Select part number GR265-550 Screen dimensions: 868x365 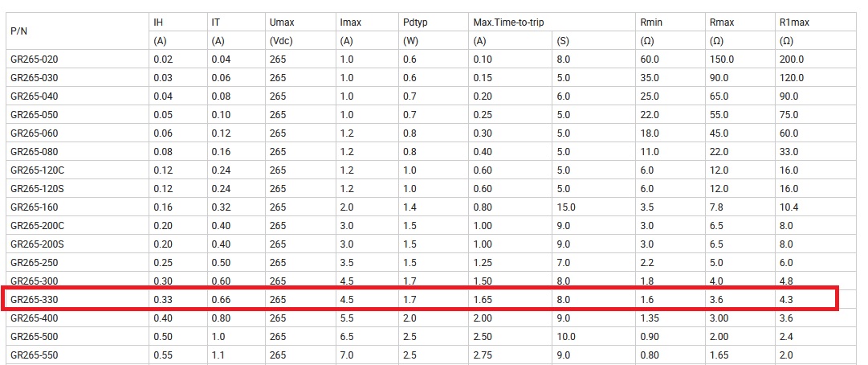35,355
